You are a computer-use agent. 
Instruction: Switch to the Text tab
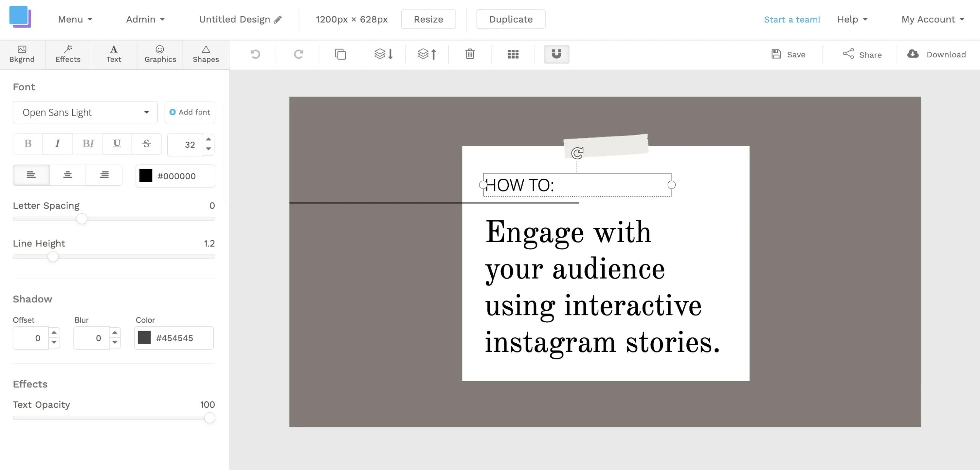pos(114,54)
